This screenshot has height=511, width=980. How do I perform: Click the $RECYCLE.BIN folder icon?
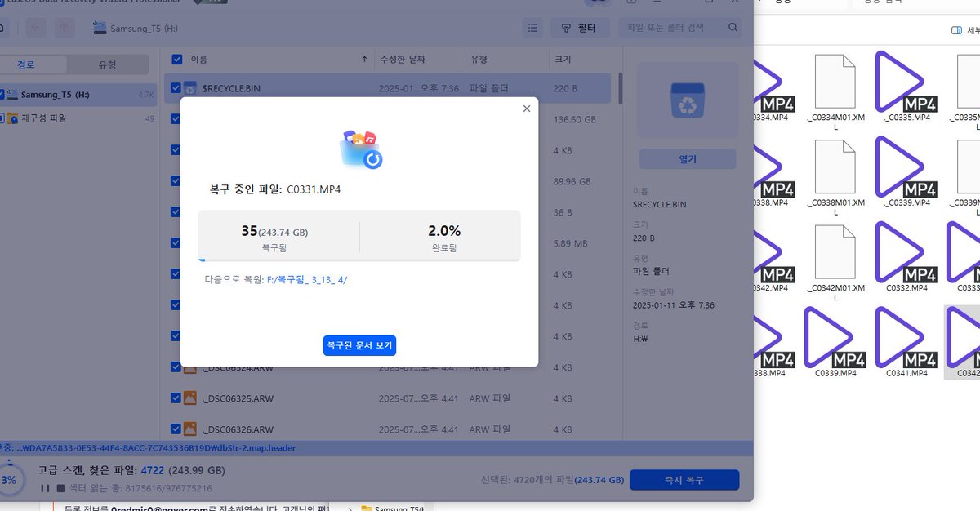click(x=190, y=88)
